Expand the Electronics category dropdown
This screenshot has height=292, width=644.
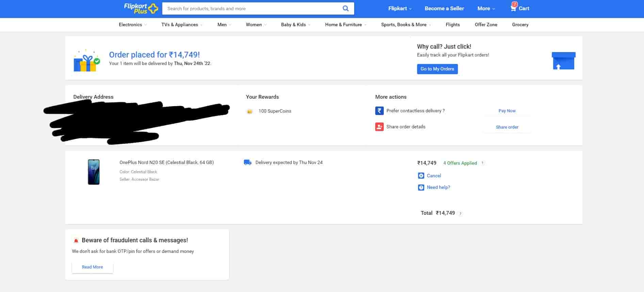(x=133, y=25)
